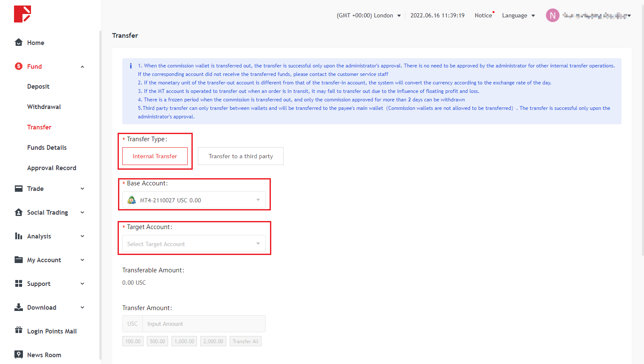644x364 pixels.
Task: Open the GMT London timezone dropdown
Action: pos(368,16)
